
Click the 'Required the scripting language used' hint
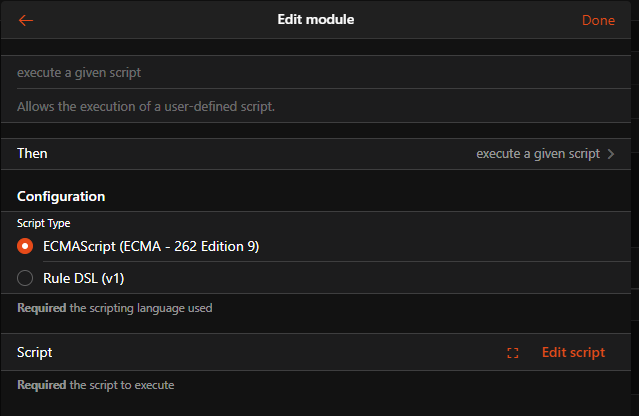[114, 308]
